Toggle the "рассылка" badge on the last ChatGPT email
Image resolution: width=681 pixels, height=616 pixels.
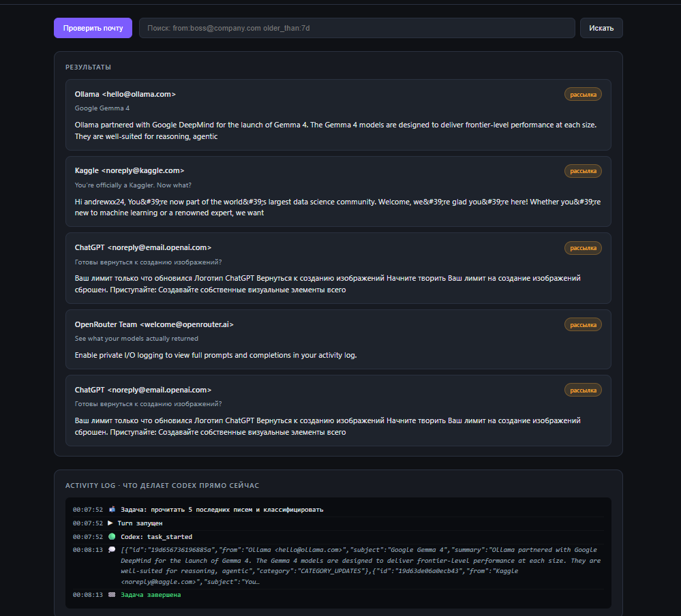583,390
